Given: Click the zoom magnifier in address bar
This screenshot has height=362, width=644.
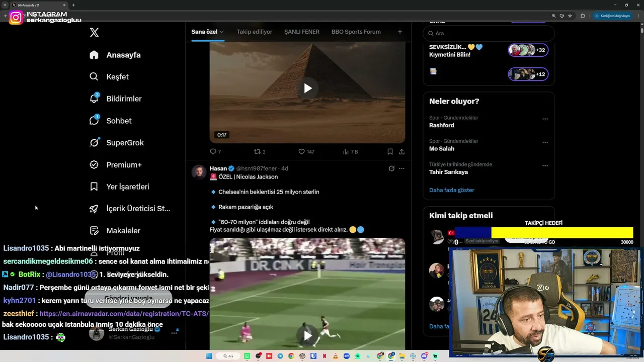Looking at the screenshot, I should pyautogui.click(x=553, y=16).
